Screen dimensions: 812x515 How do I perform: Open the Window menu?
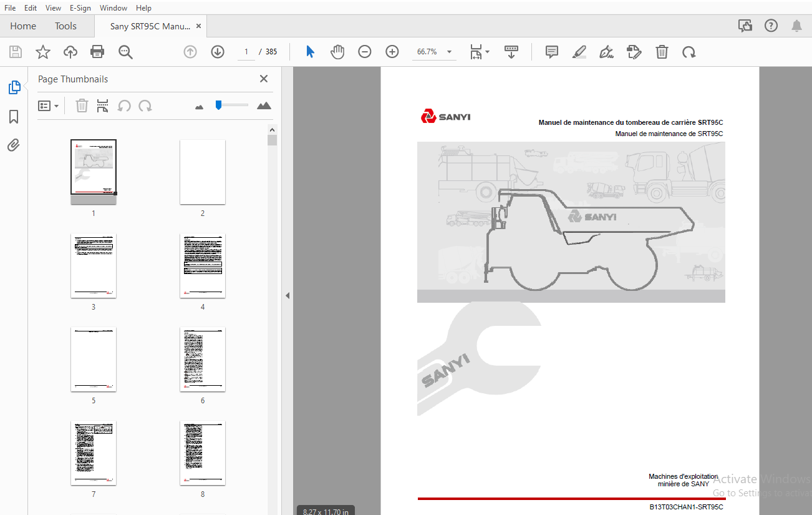(x=114, y=7)
